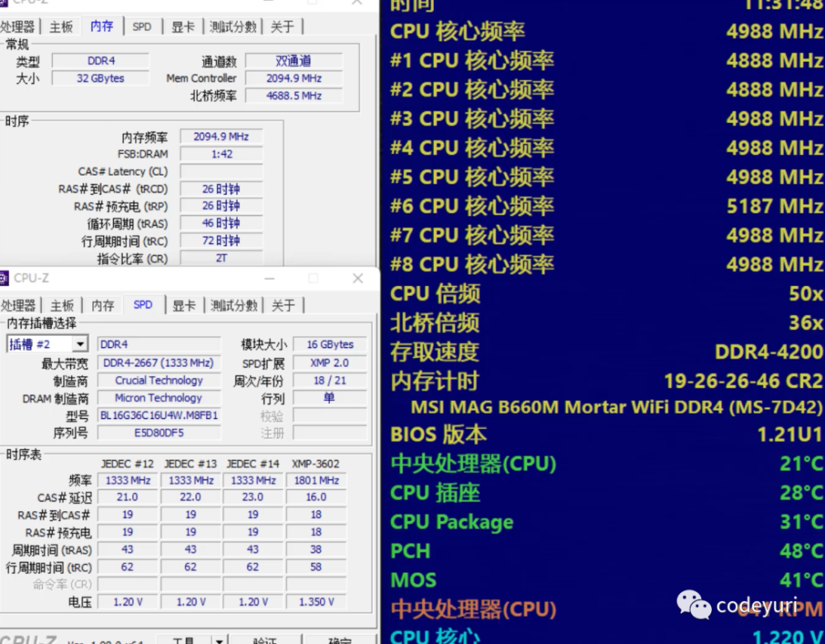Click the 指令比率 (CR) value 2T
The width and height of the screenshot is (825, 644).
click(221, 258)
